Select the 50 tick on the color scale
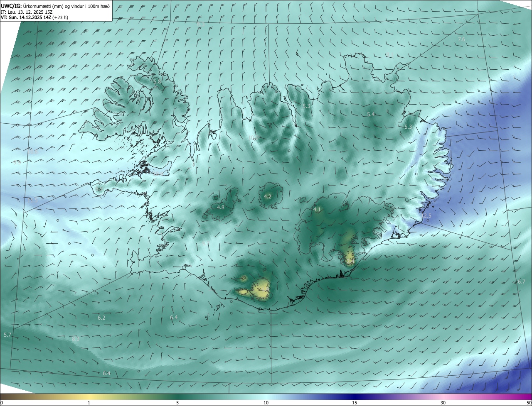532x406 pixels. click(529, 403)
